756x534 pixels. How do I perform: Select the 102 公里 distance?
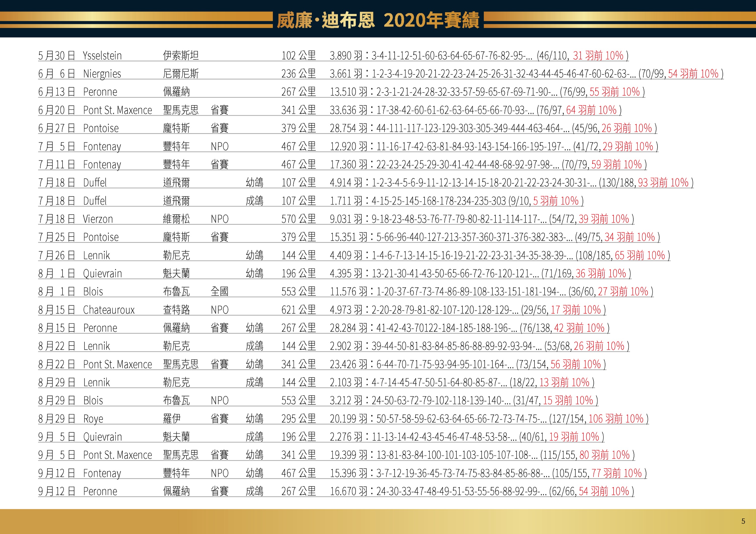[299, 56]
